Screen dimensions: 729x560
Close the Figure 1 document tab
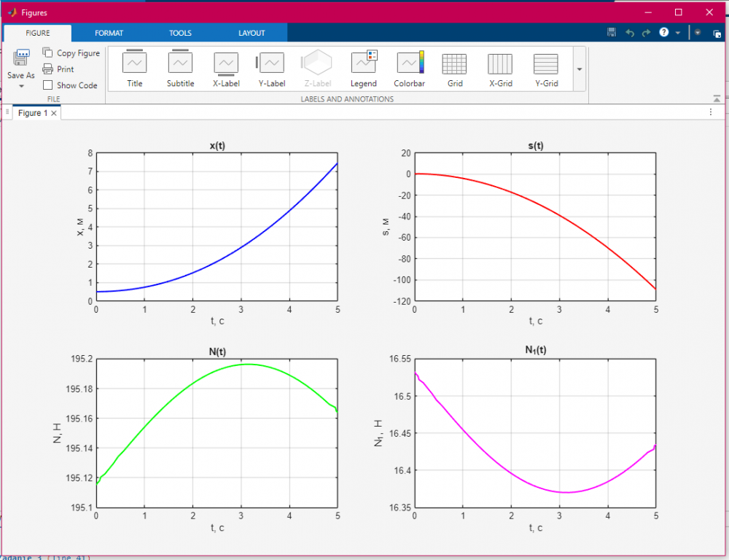54,113
